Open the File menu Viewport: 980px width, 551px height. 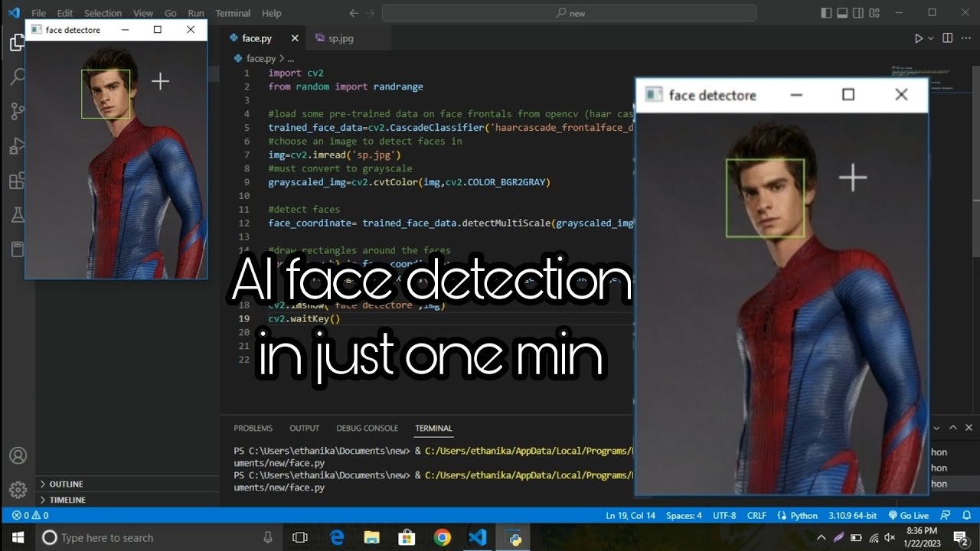(38, 13)
